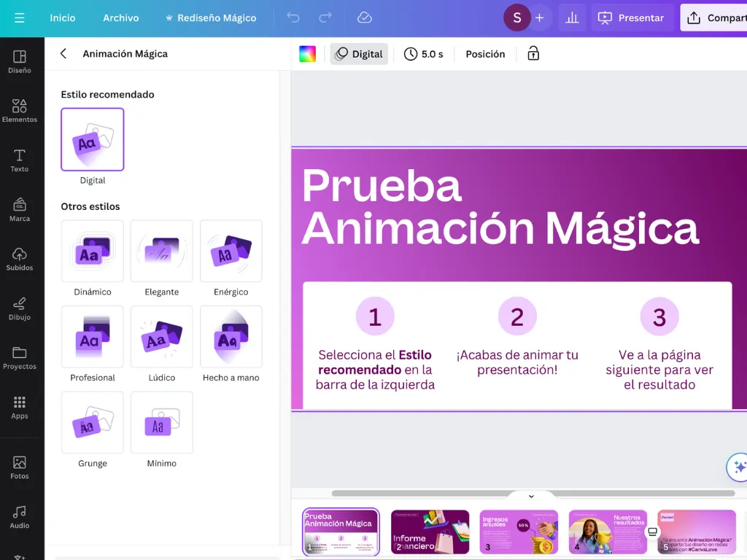The width and height of the screenshot is (747, 560).
Task: Open the Inicio menu item
Action: pyautogui.click(x=63, y=18)
